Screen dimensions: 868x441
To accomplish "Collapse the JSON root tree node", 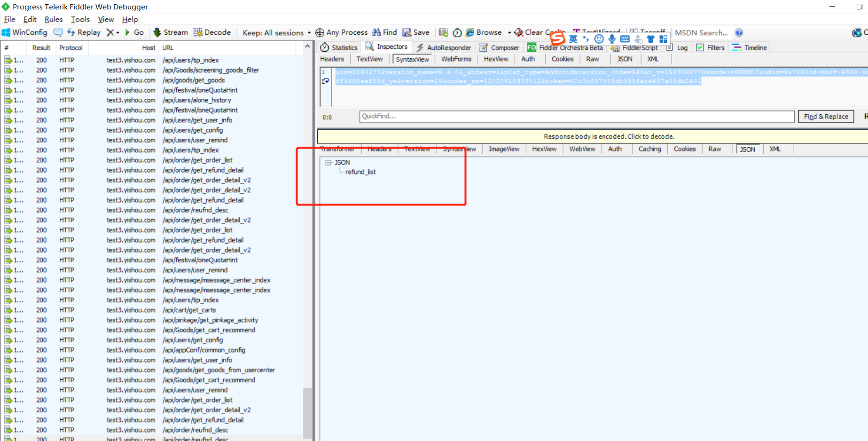I will point(328,162).
